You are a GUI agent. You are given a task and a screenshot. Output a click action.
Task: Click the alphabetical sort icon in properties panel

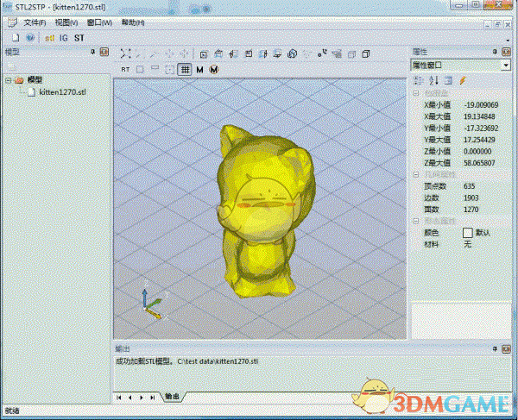coord(432,80)
